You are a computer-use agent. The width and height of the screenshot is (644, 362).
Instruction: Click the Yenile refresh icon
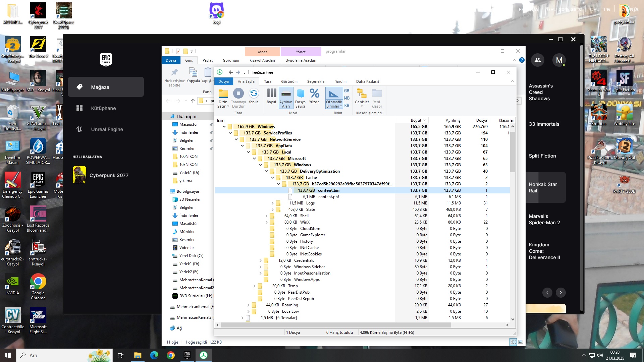click(254, 94)
